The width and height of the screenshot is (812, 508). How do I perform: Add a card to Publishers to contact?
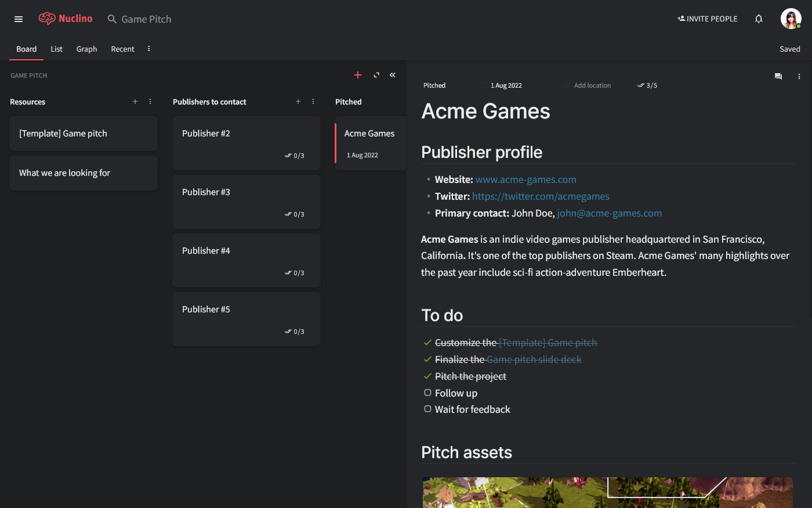pyautogui.click(x=298, y=102)
